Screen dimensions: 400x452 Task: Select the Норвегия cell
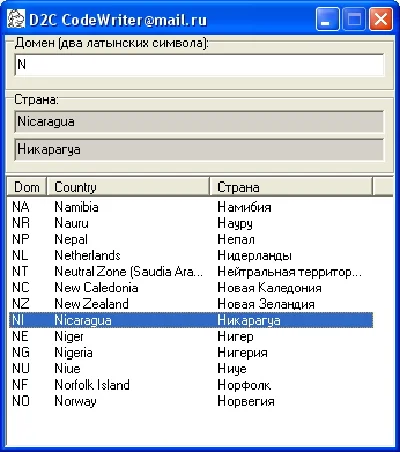point(246,401)
